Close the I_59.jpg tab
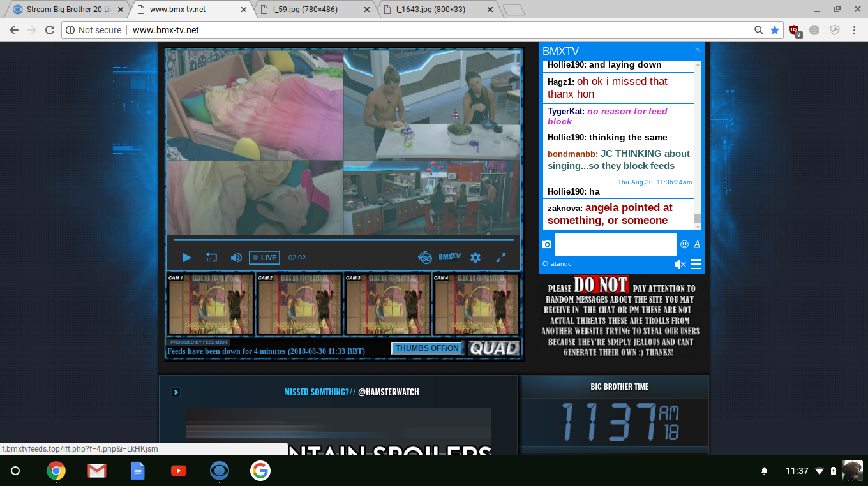Viewport: 868px width, 486px height. (367, 10)
